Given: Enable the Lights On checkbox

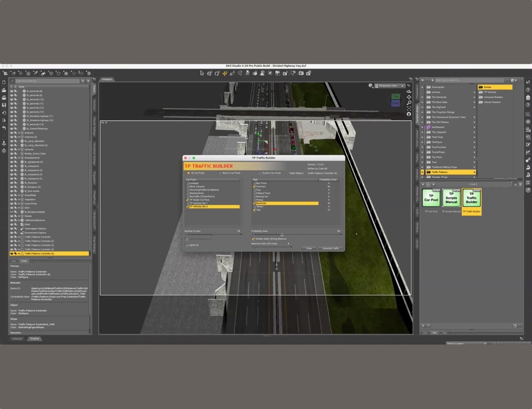Looking at the screenshot, I should 187,245.
